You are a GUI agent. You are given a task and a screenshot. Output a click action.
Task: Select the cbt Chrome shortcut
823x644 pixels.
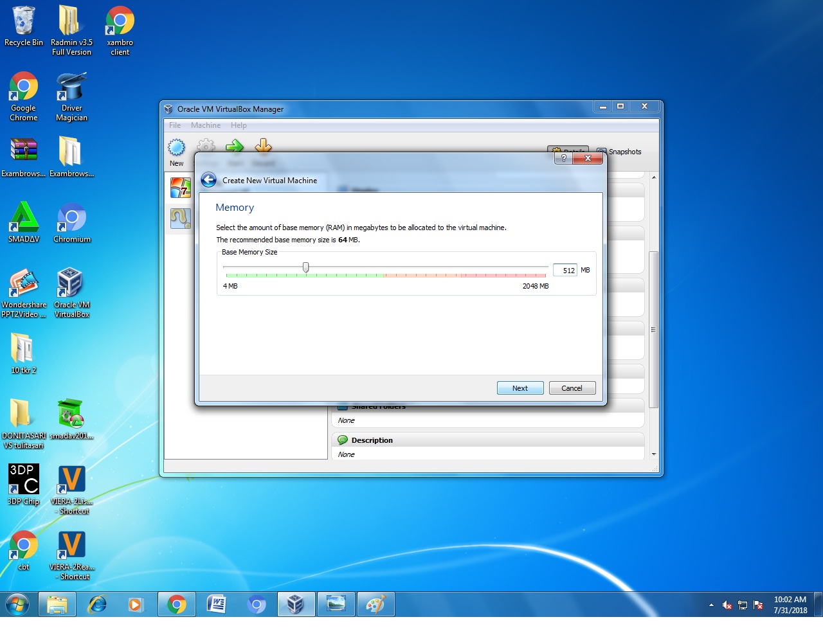coord(24,551)
